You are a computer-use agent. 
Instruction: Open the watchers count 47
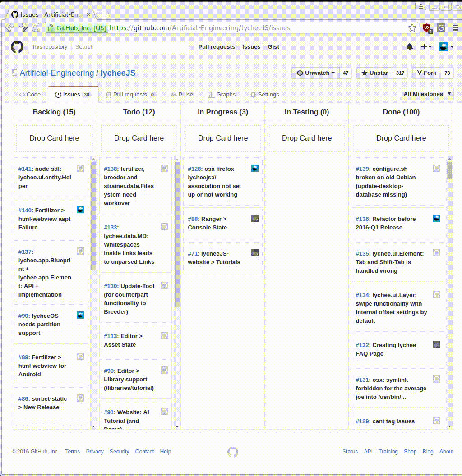[346, 73]
